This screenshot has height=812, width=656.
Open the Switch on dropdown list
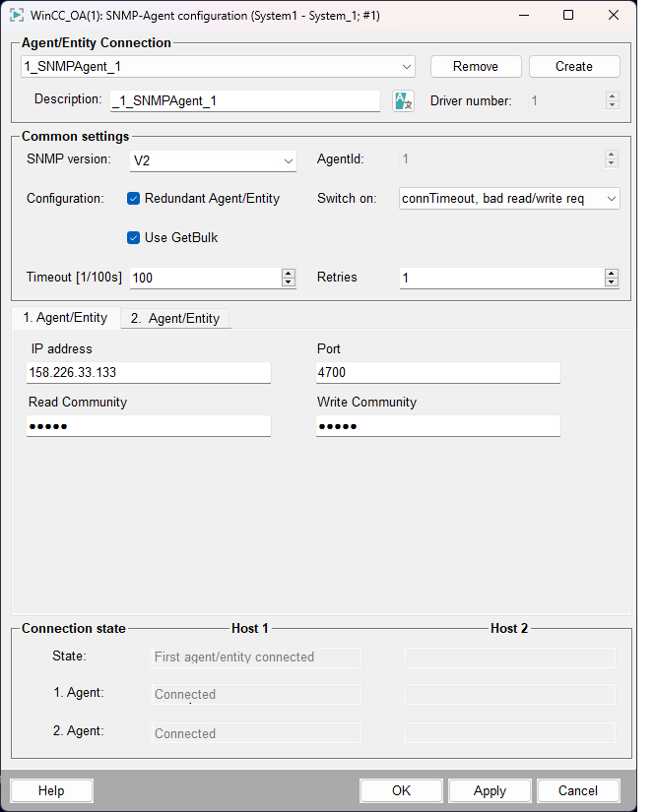[612, 198]
